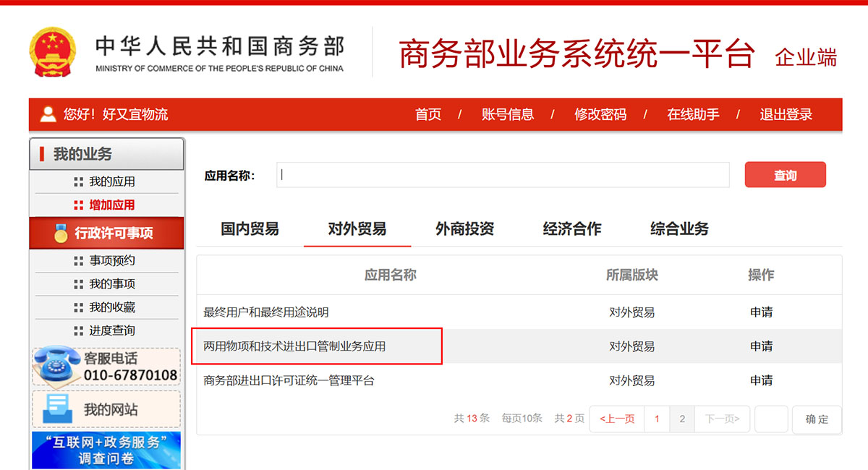Click the grid icon beside 我的事项

tap(79, 284)
